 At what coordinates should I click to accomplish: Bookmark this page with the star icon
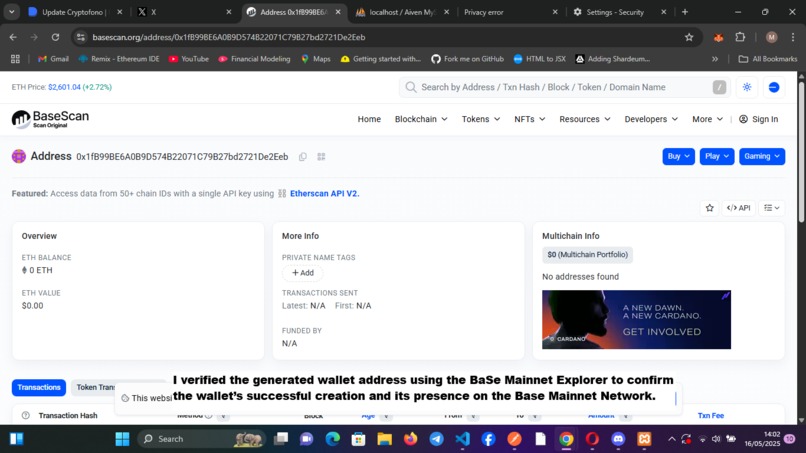point(689,37)
